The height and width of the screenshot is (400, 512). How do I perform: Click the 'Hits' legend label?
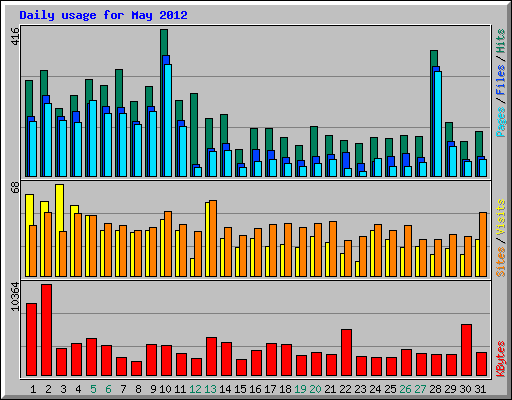tap(501, 41)
